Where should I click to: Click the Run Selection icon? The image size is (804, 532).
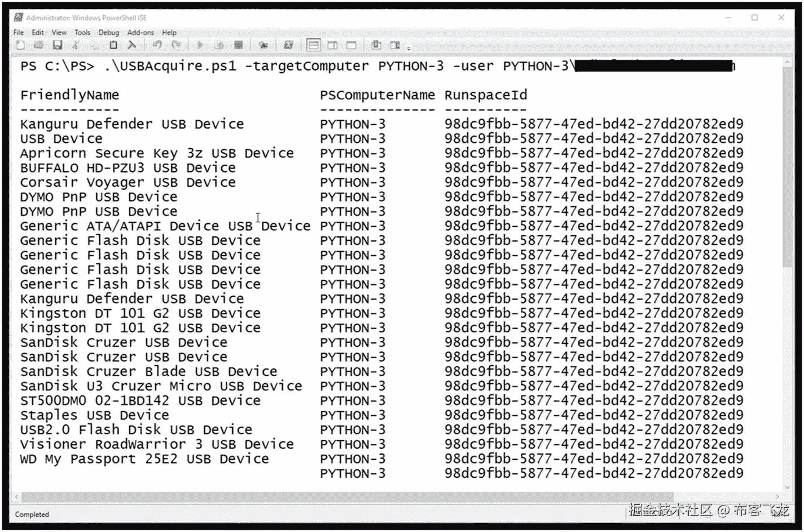pos(219,45)
